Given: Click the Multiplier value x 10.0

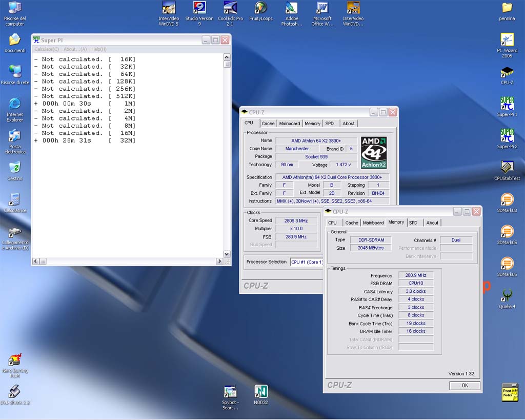Looking at the screenshot, I should click(x=296, y=229).
